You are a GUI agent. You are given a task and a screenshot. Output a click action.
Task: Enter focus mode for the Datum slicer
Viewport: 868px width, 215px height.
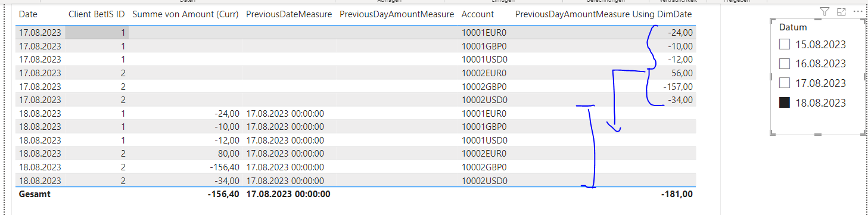(x=841, y=11)
